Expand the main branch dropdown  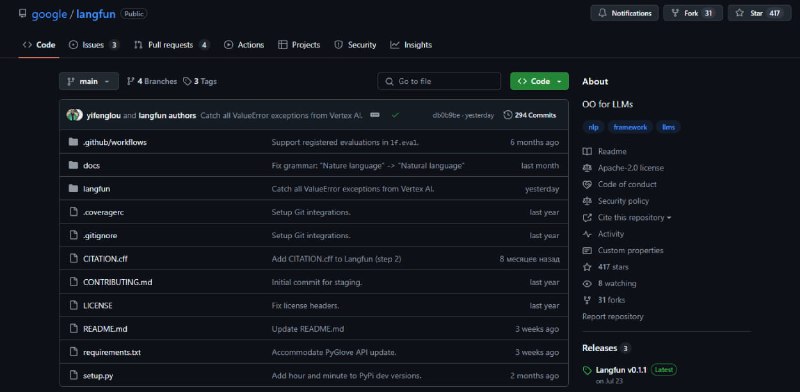(x=89, y=81)
